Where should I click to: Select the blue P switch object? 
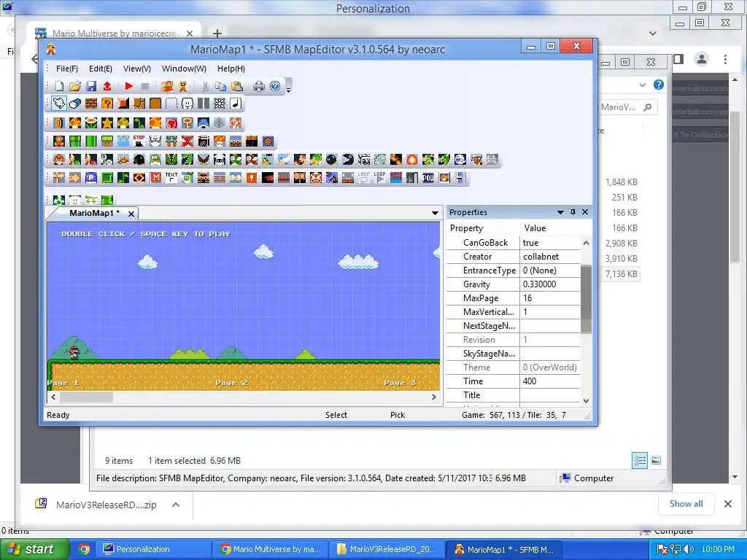coord(91,178)
